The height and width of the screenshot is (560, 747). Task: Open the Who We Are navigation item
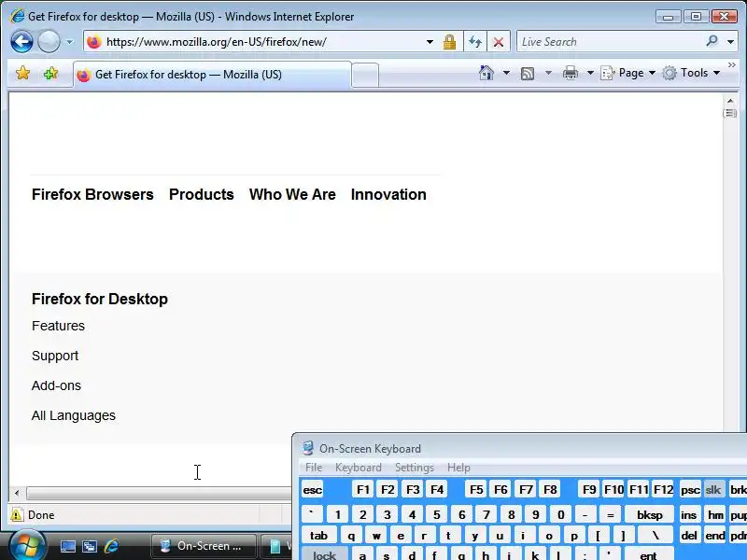(292, 194)
